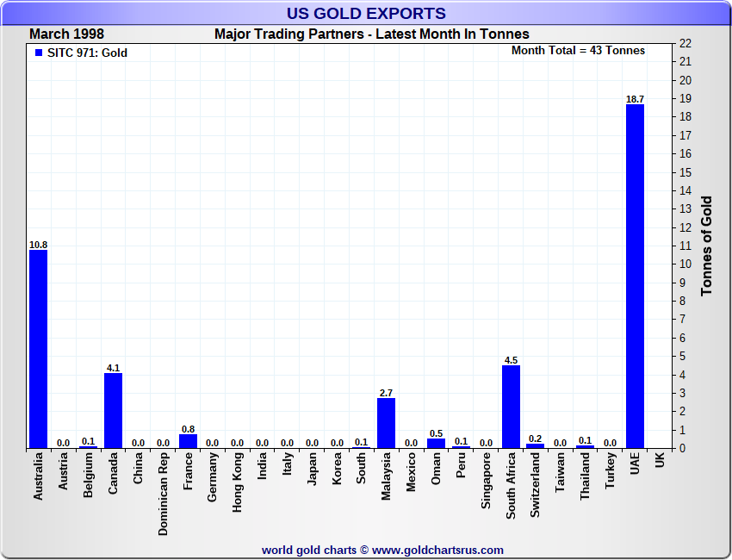The image size is (732, 560).
Task: Click the France bar
Action: point(188,441)
